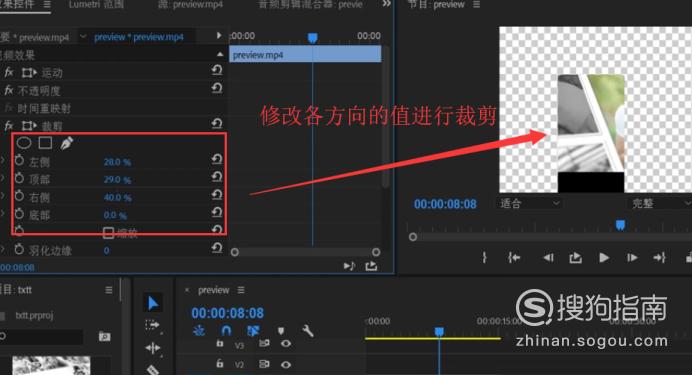692x375 pixels.
Task: Reset the 右侧 crop parameter
Action: point(217,195)
